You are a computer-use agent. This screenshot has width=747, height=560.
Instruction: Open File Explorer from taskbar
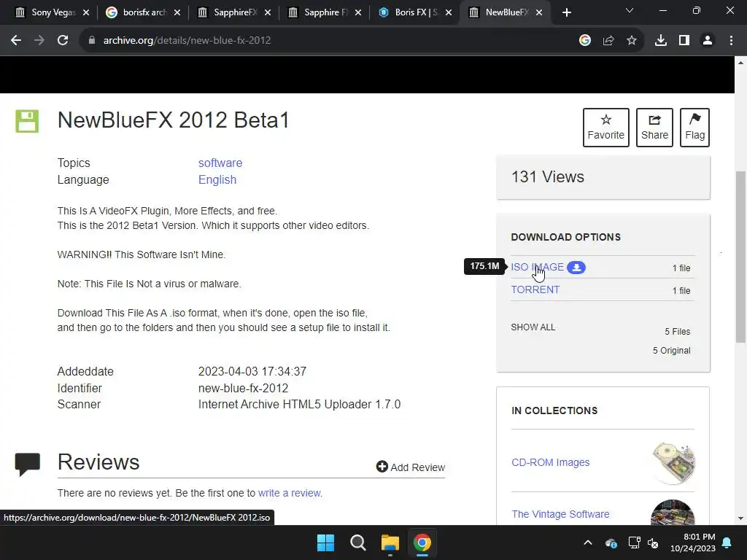coord(390,542)
